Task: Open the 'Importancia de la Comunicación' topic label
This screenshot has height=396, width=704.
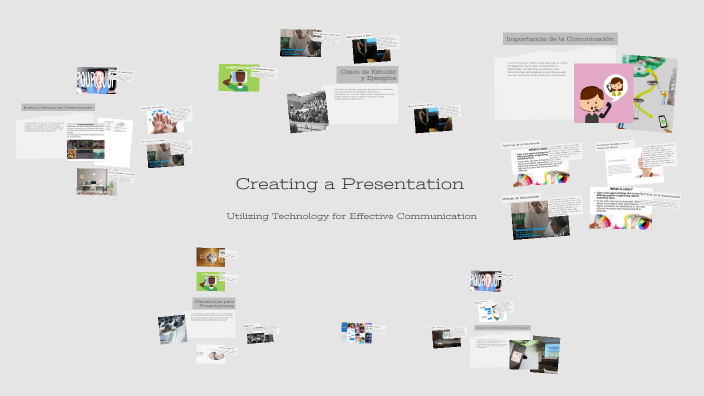Action: pyautogui.click(x=560, y=39)
